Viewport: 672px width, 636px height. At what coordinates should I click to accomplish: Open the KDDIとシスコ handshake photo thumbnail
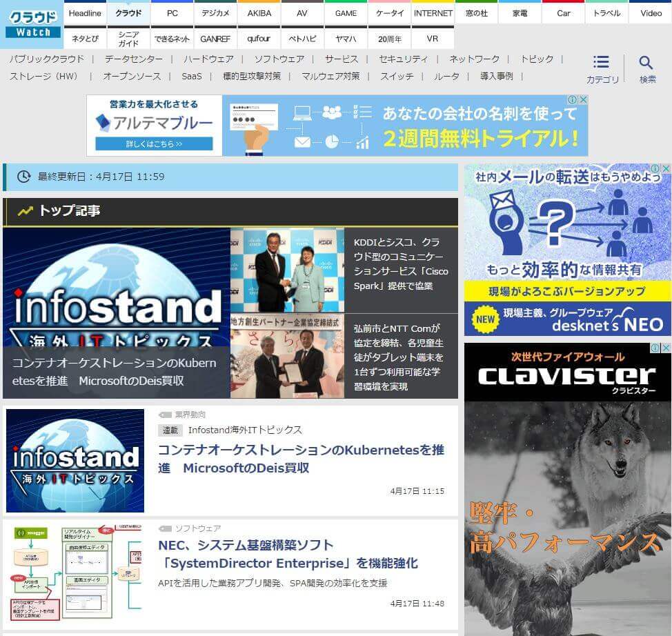click(x=287, y=270)
